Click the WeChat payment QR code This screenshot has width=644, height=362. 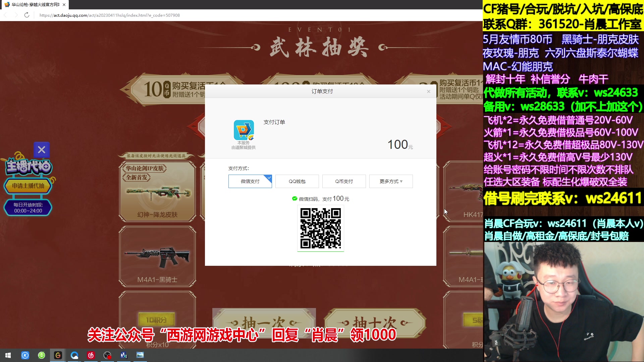pyautogui.click(x=320, y=228)
